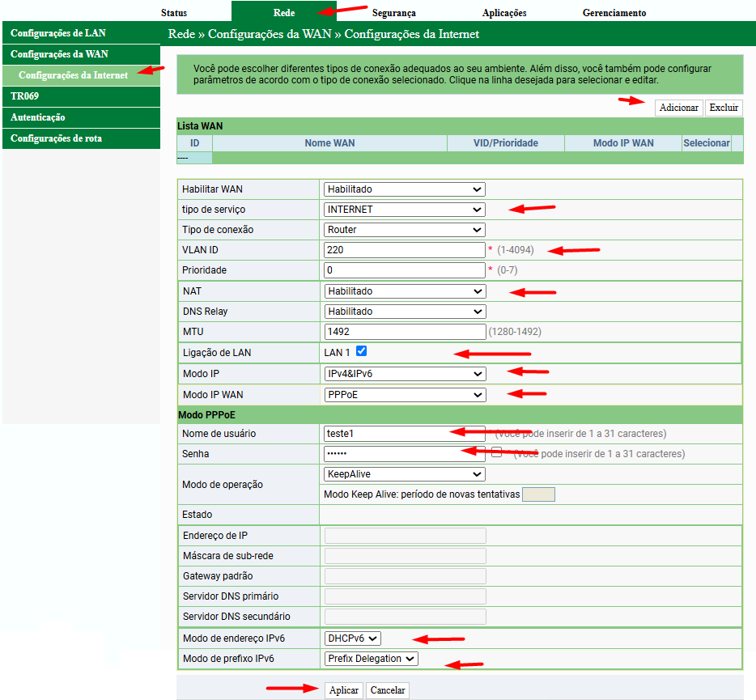The height and width of the screenshot is (700, 756).
Task: Open the TR069 sidebar section
Action: click(81, 96)
